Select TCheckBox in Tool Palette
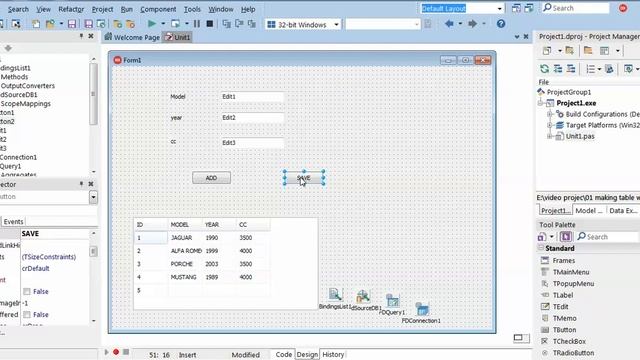The image size is (640, 360). point(569,341)
